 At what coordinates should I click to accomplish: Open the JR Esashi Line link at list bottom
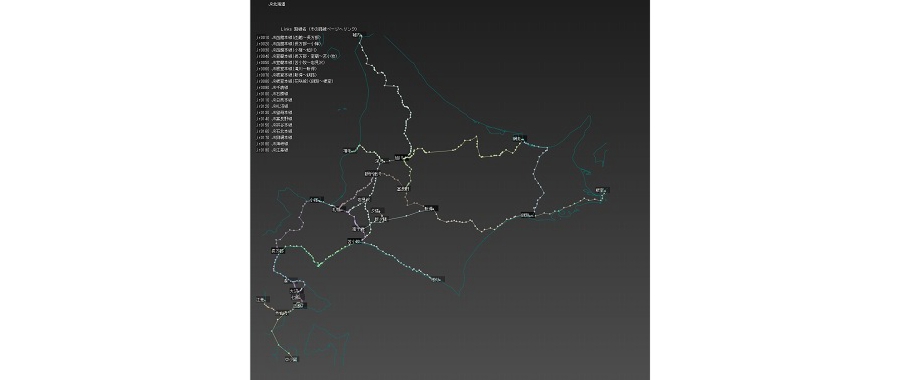click(x=273, y=150)
